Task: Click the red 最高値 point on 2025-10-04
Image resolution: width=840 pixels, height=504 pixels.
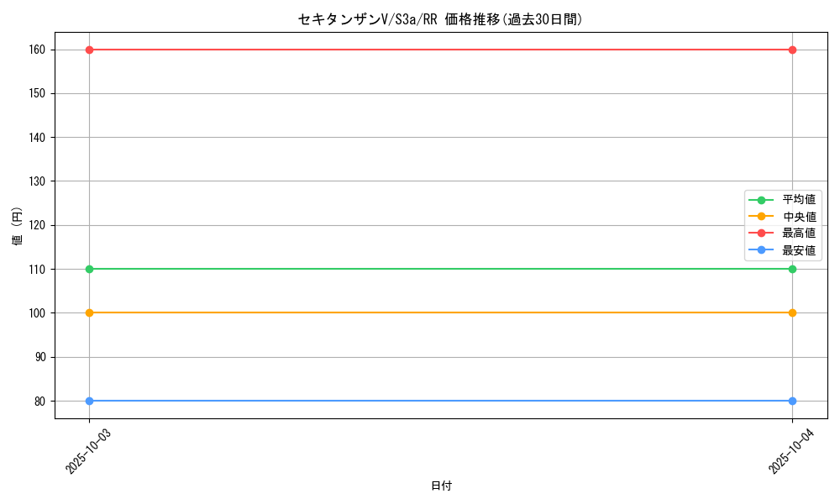Action: (x=792, y=50)
